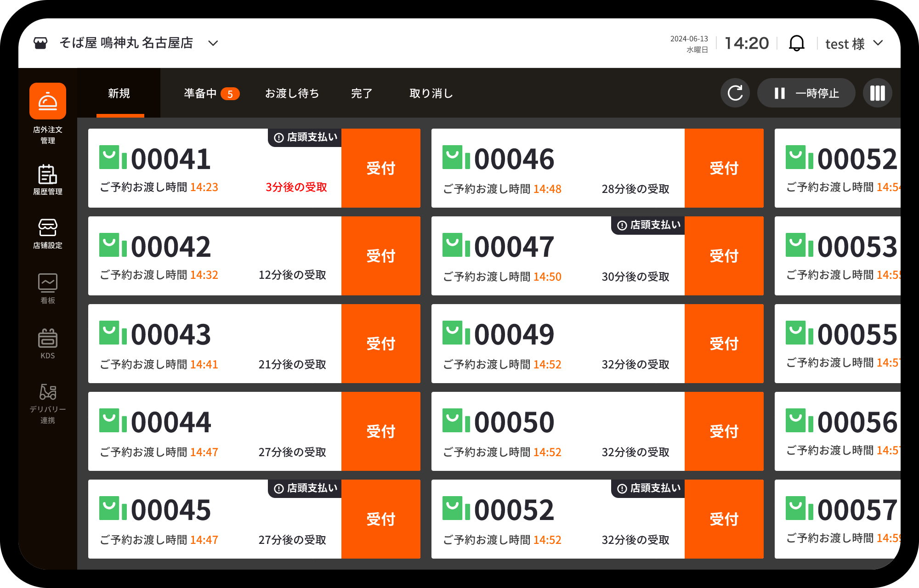The width and height of the screenshot is (919, 588).
Task: Switch to the お渡し待ち tab
Action: pyautogui.click(x=292, y=93)
